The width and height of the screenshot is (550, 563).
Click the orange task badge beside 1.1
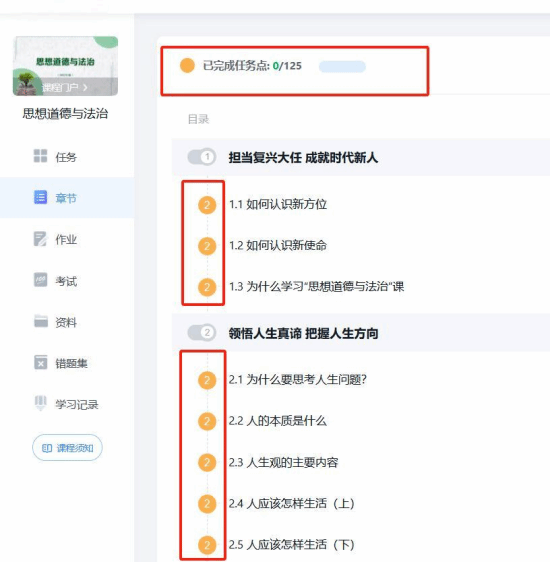tap(207, 205)
